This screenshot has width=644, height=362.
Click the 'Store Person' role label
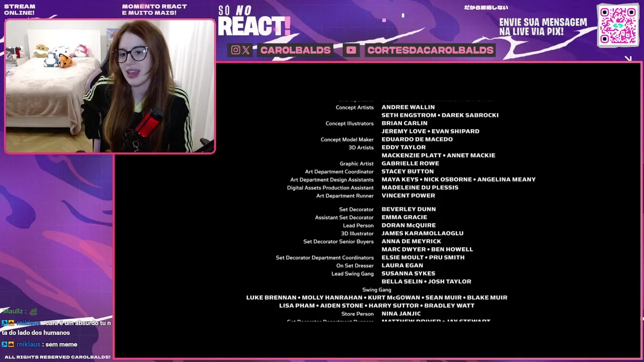(358, 314)
